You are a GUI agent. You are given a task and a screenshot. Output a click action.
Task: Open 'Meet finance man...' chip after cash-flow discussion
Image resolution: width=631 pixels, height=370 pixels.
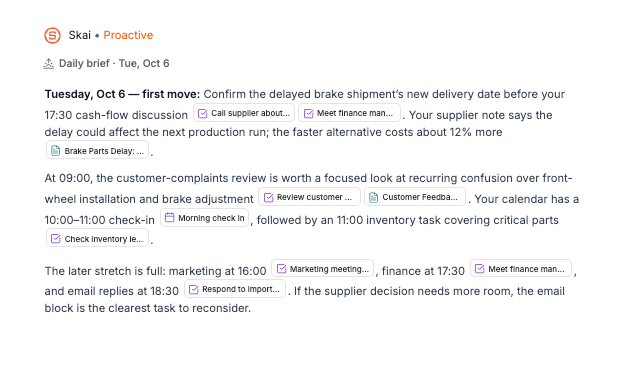point(349,113)
